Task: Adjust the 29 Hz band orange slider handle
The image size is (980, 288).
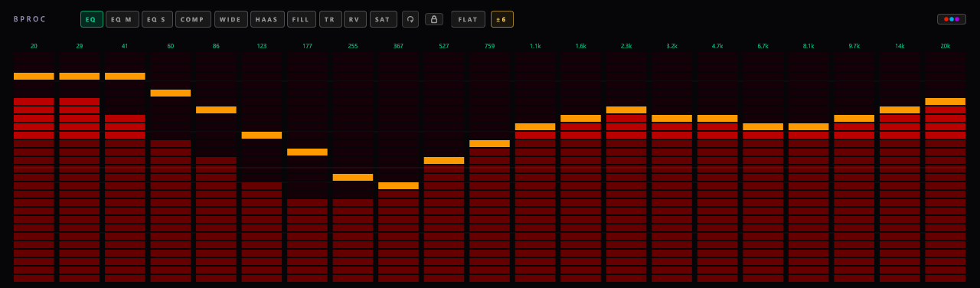Action: [x=80, y=77]
